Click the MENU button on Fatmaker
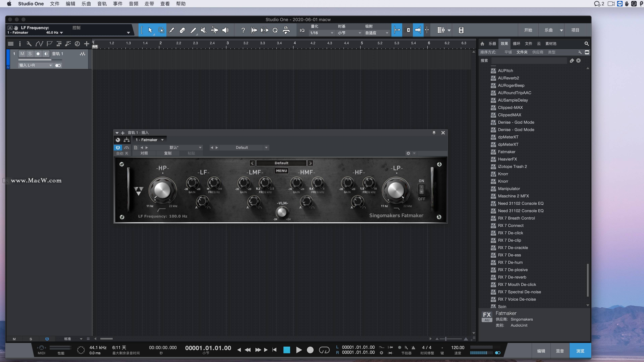Screen dimensions: 644x362 282,171
